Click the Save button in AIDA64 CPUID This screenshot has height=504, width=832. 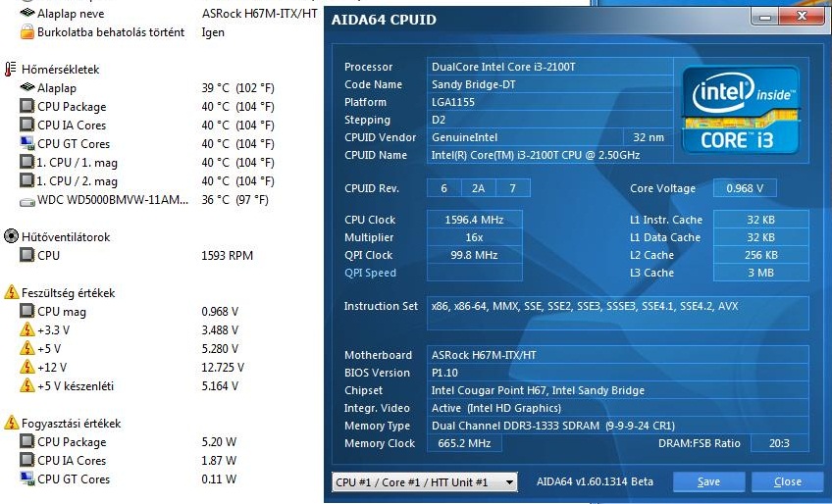[709, 481]
